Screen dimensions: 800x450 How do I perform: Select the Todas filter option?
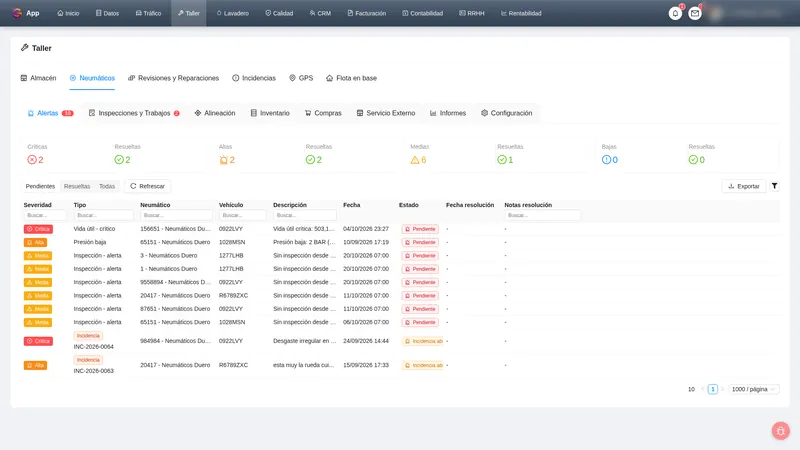point(107,186)
